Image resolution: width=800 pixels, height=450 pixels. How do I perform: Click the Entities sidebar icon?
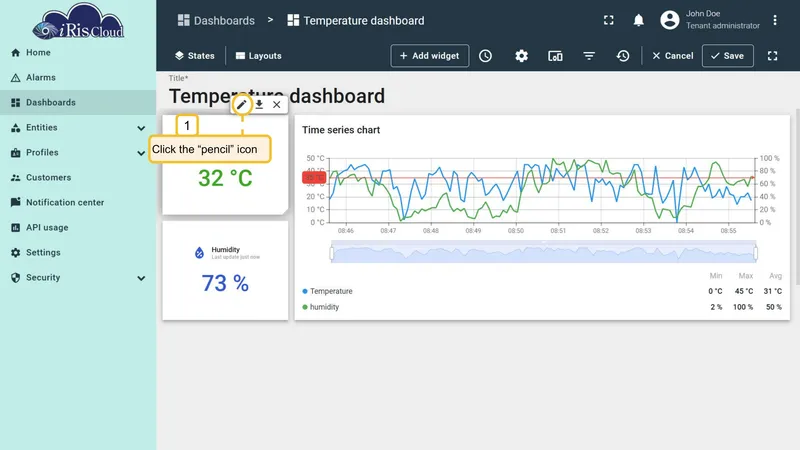16,128
